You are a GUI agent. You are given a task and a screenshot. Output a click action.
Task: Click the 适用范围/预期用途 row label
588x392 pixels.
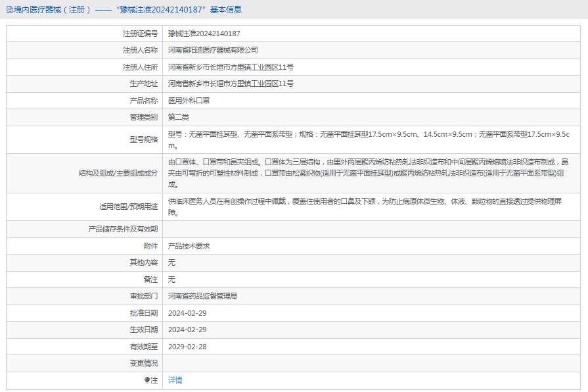tap(129, 207)
